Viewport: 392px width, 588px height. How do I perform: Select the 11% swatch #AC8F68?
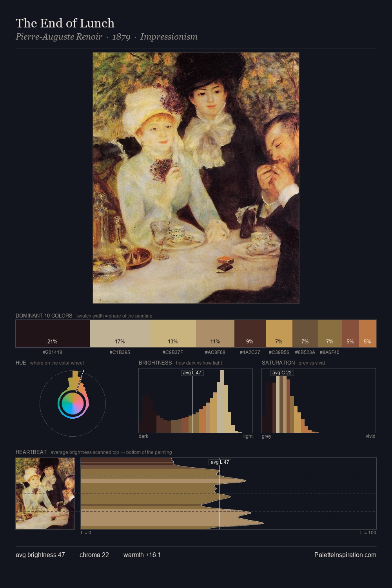[215, 334]
